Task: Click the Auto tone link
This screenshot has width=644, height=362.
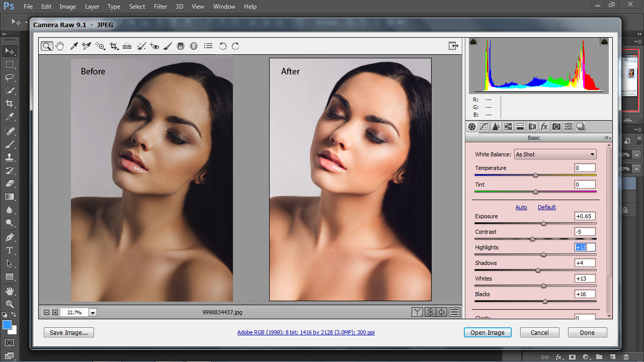Action: pyautogui.click(x=521, y=207)
